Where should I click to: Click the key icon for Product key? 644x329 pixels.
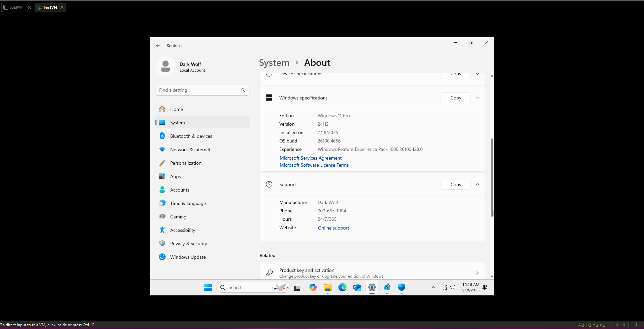point(269,273)
